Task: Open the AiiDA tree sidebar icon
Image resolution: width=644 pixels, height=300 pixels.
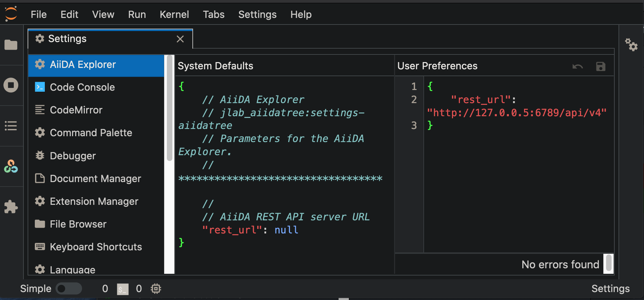Action: [11, 166]
